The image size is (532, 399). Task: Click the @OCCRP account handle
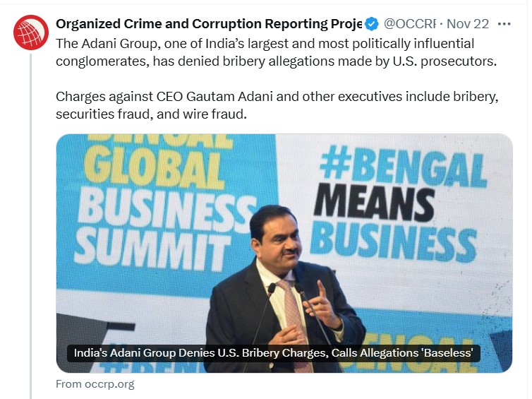click(x=410, y=23)
